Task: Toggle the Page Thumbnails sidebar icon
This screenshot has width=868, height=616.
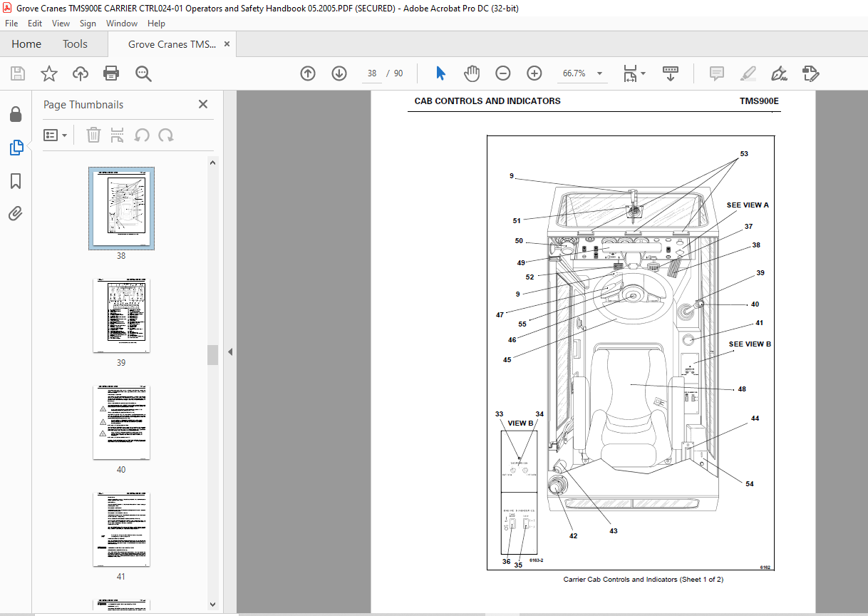Action: tap(16, 148)
